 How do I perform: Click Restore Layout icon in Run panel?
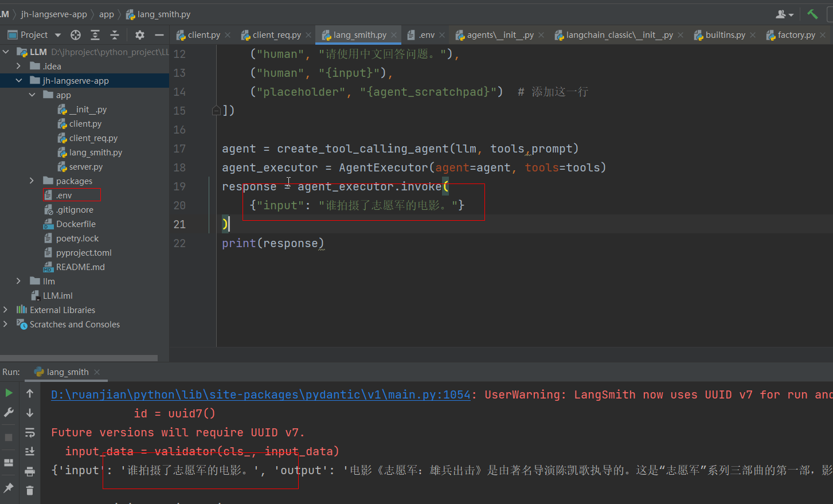pos(9,462)
